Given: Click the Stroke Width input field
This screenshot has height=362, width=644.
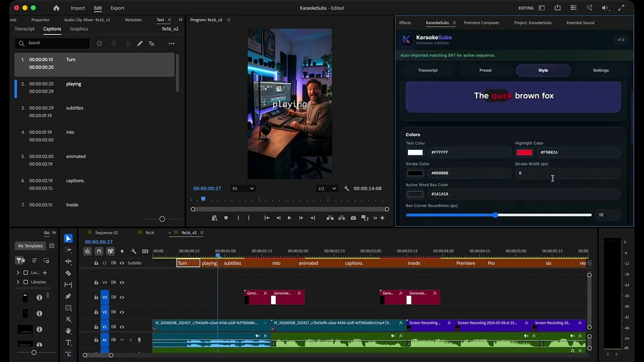Looking at the screenshot, I should click(x=568, y=173).
